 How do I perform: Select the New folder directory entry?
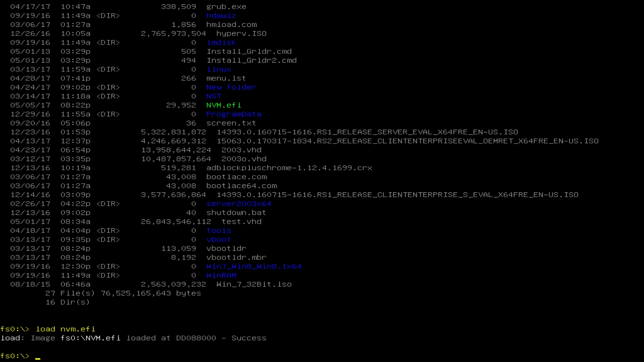click(231, 87)
